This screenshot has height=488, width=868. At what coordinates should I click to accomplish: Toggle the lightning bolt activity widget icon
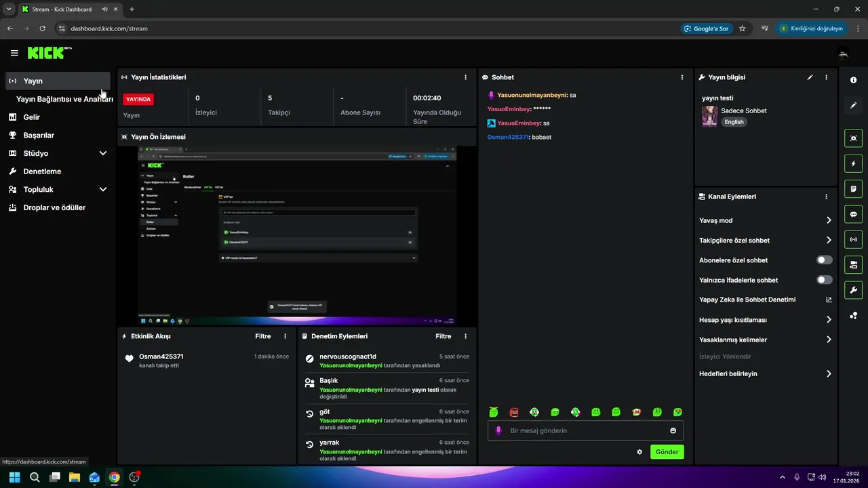[x=853, y=163]
